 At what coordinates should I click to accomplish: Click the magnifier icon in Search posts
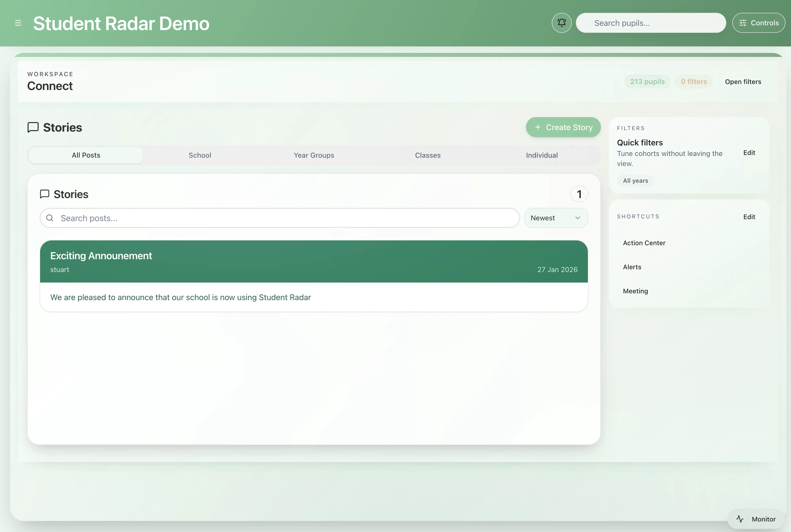[x=50, y=218]
